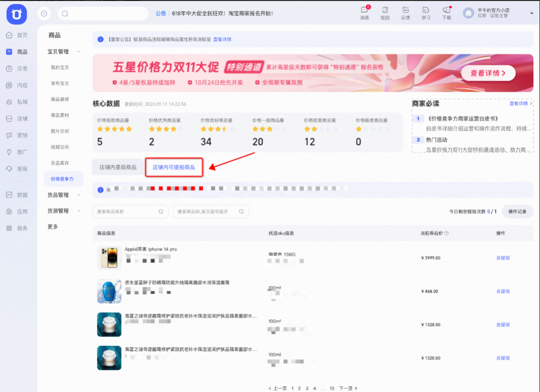Open 热门活动 article

click(436, 140)
